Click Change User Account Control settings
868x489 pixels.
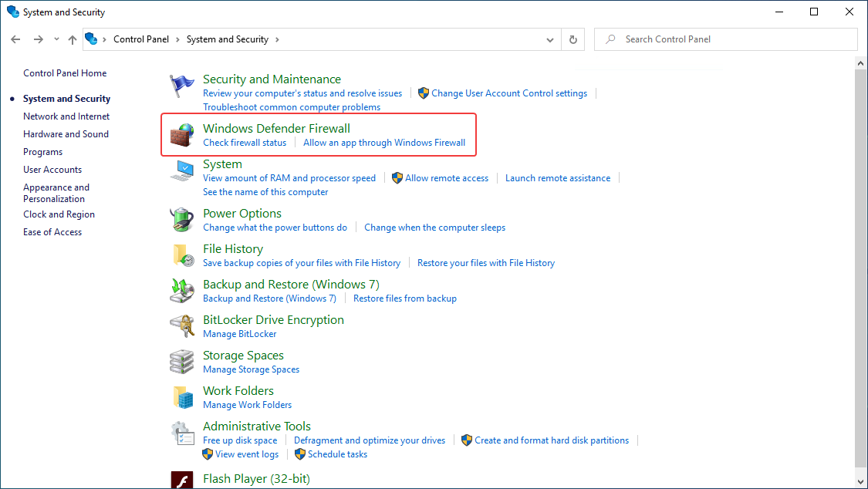point(509,93)
